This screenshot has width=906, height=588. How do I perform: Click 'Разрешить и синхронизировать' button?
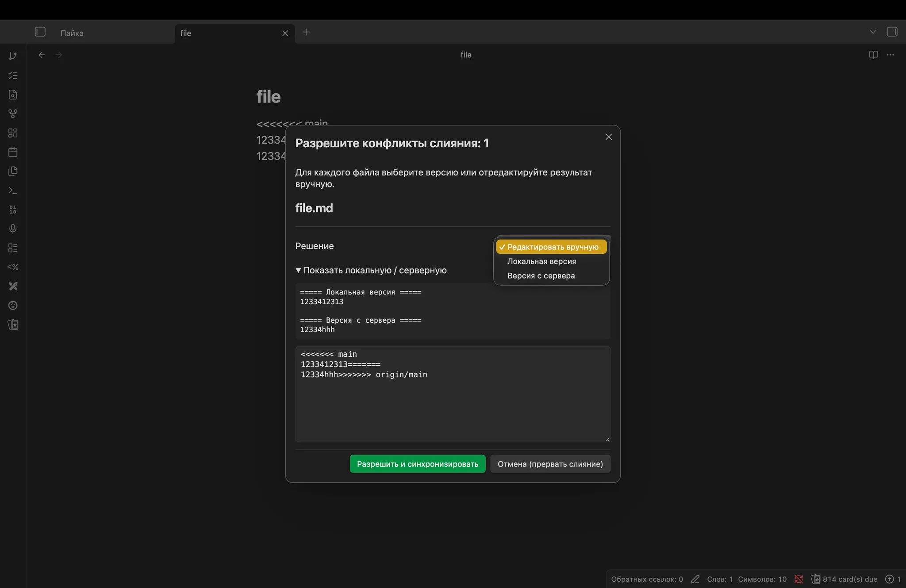(418, 464)
